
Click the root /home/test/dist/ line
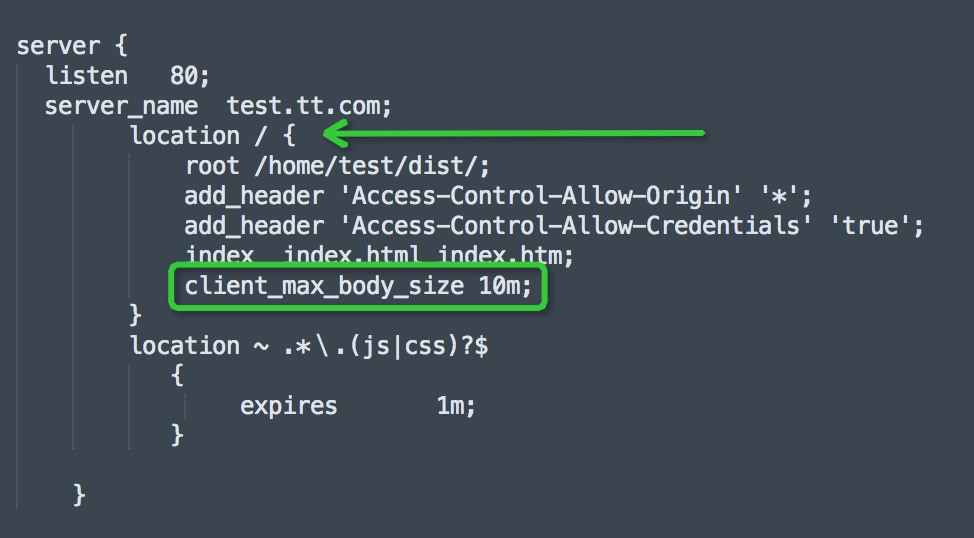click(337, 166)
